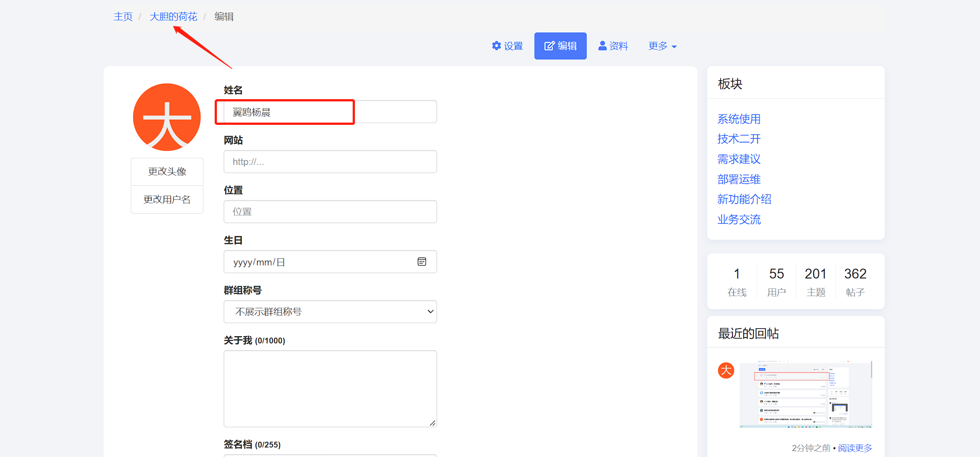Click 更改头像 button
The width and height of the screenshot is (980, 457).
(x=167, y=172)
